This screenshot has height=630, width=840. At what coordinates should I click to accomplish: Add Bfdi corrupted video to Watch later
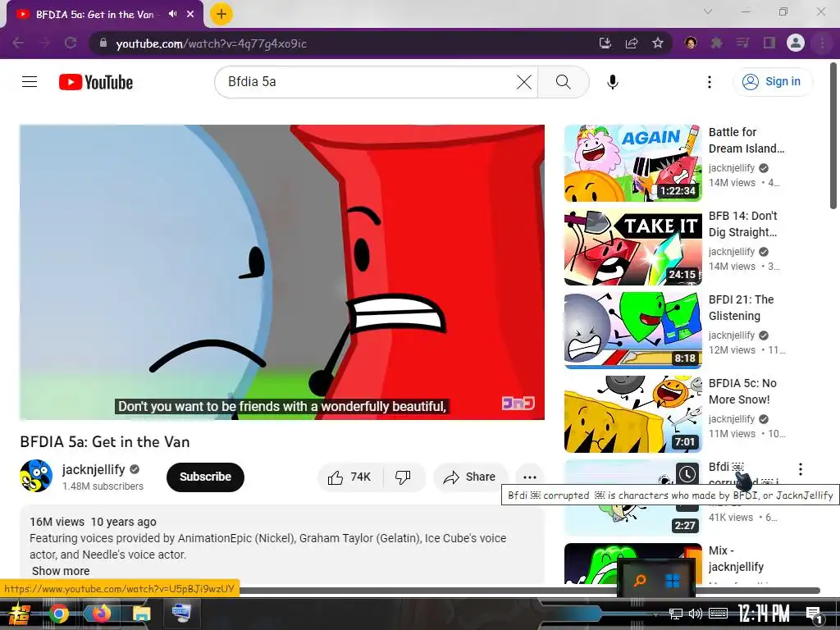point(687,473)
